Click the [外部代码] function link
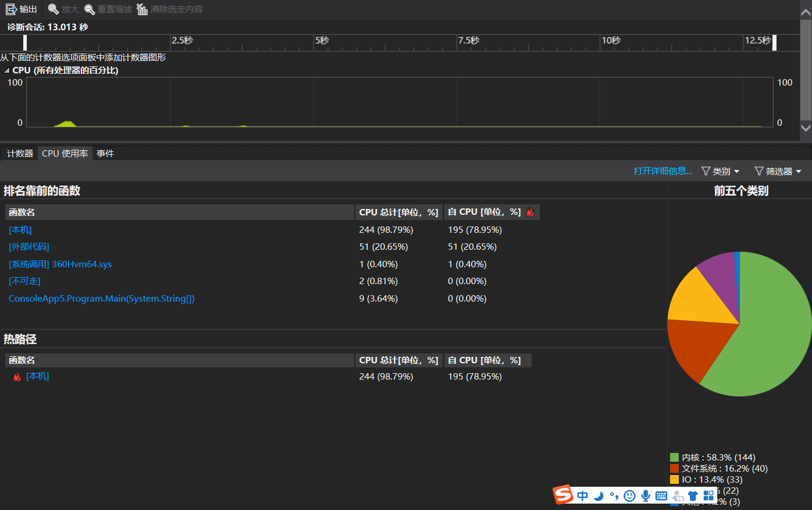 (29, 247)
